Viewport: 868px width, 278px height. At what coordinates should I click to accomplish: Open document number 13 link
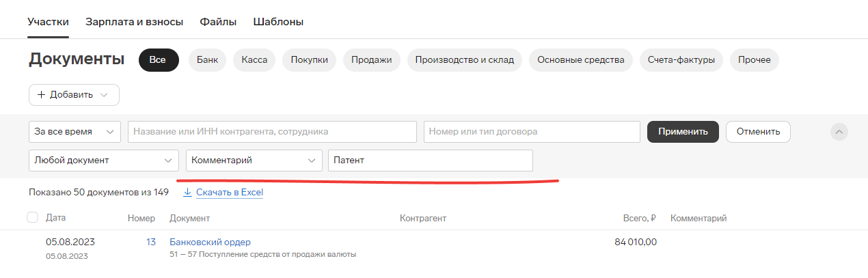(x=151, y=242)
